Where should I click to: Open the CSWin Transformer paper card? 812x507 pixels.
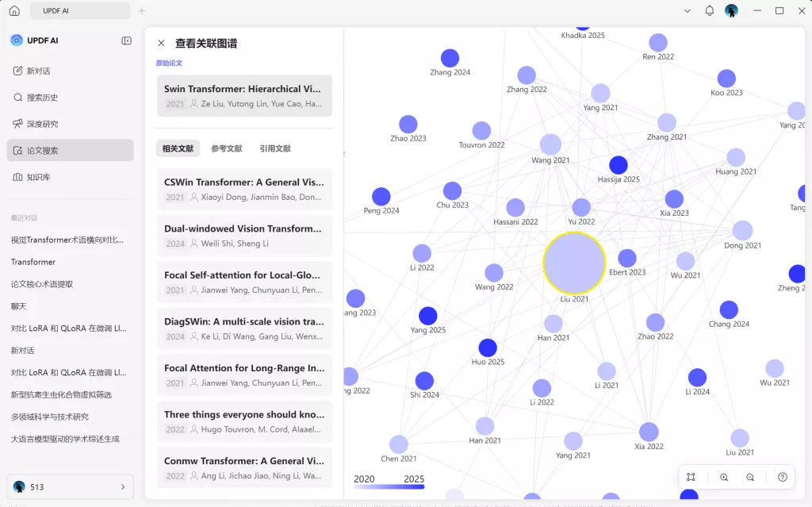244,189
